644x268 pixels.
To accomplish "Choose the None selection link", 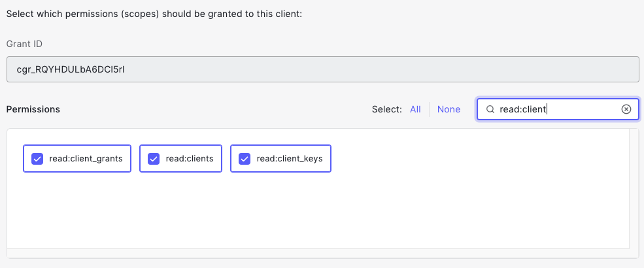I will click(449, 109).
